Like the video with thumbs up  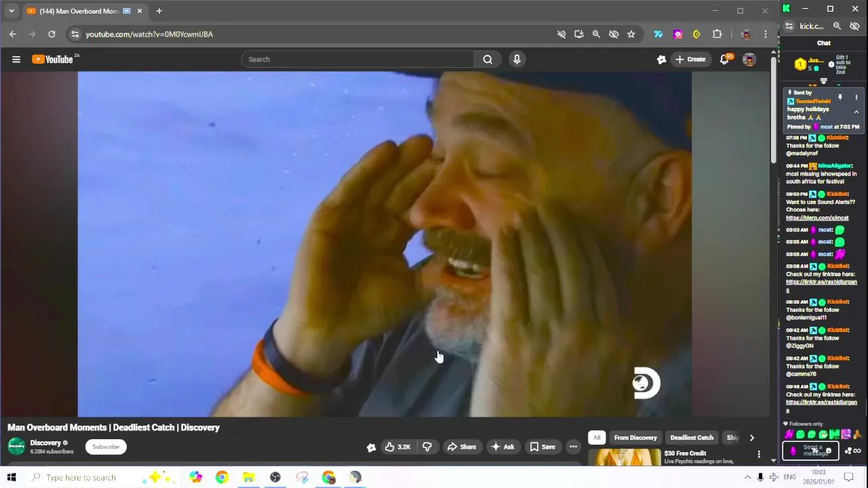pyautogui.click(x=397, y=447)
